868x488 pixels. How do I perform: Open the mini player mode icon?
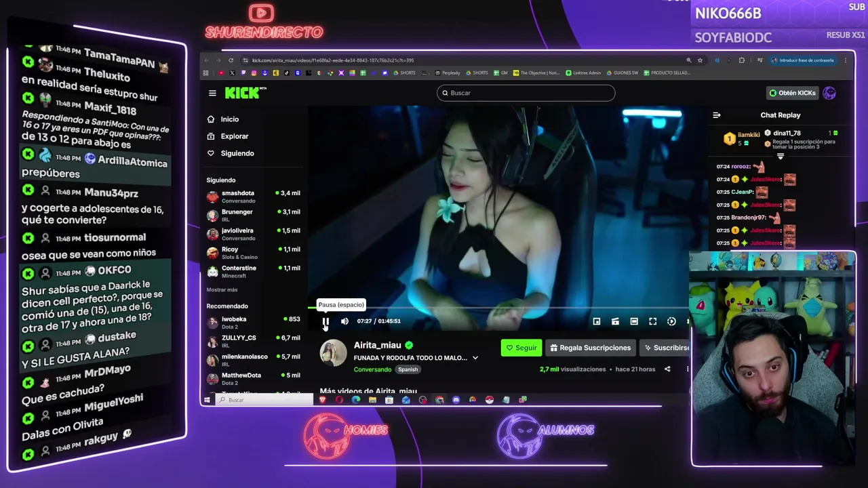tap(596, 321)
